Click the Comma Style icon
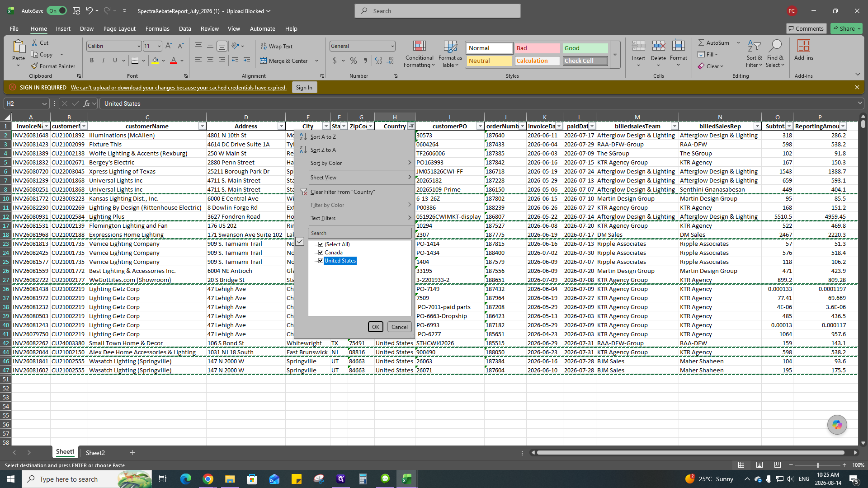868x488 pixels. pyautogui.click(x=365, y=61)
